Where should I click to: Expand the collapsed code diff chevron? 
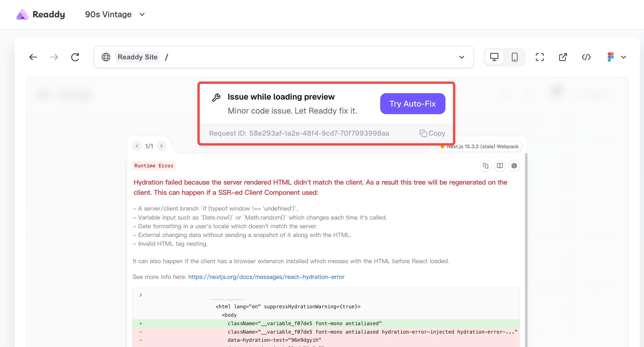click(141, 295)
